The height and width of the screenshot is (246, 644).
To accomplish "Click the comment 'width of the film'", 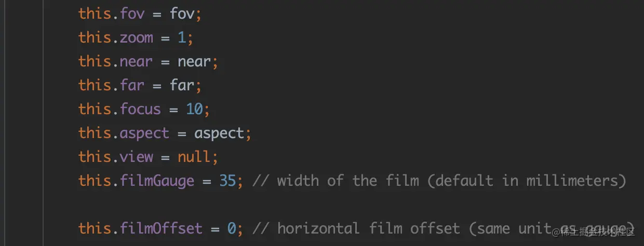I will coord(347,181).
